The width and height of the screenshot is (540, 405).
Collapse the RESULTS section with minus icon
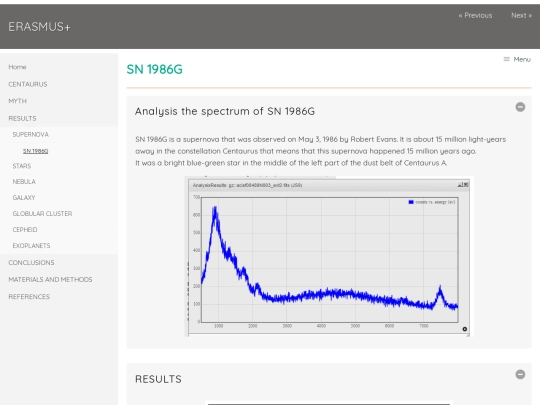(520, 374)
